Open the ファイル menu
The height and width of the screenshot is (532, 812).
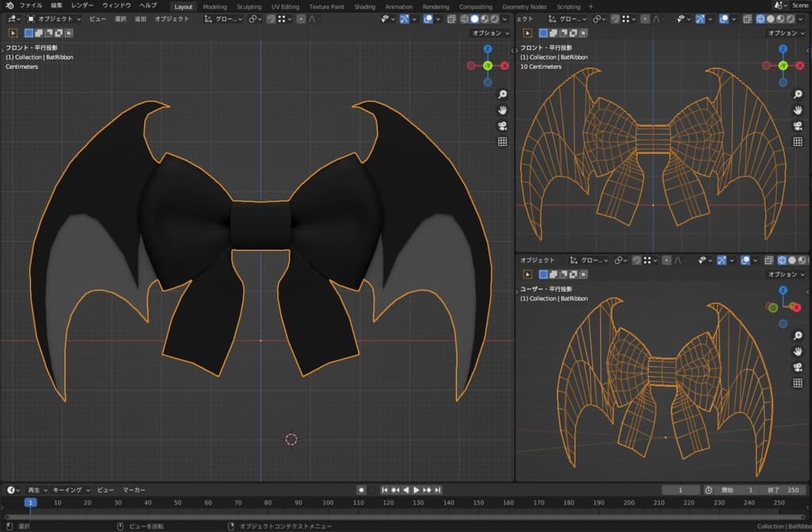pos(30,6)
